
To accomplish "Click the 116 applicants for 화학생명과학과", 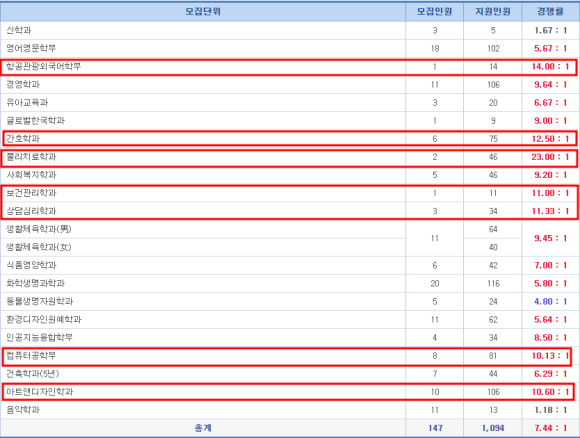I will (493, 283).
